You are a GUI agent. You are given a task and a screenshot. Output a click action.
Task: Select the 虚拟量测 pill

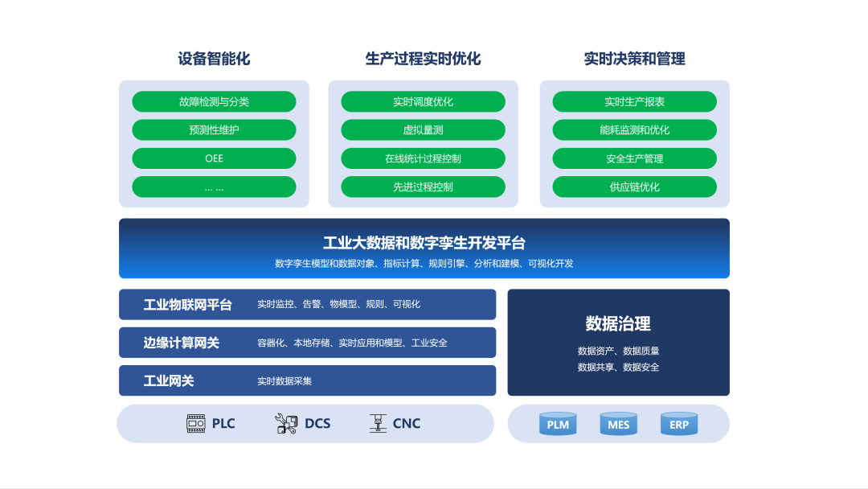tap(423, 130)
